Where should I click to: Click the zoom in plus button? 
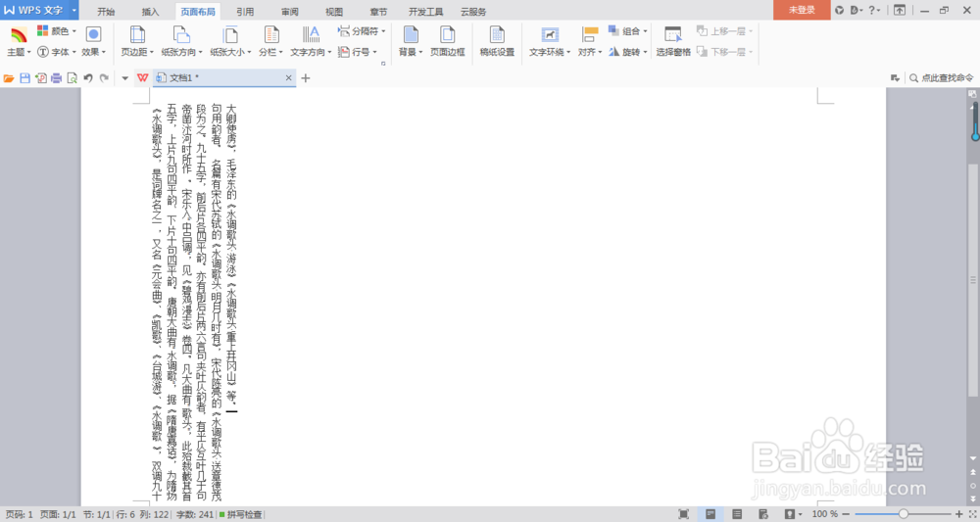pyautogui.click(x=959, y=514)
